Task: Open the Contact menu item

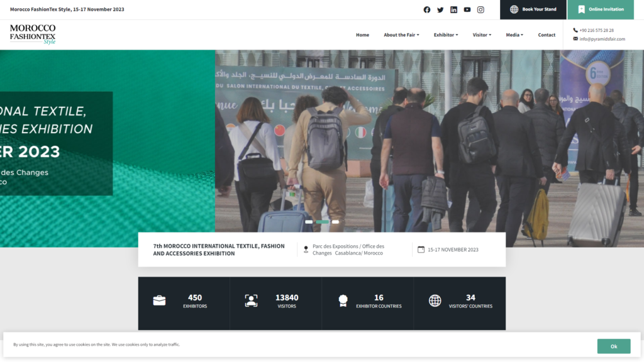Action: pyautogui.click(x=547, y=35)
